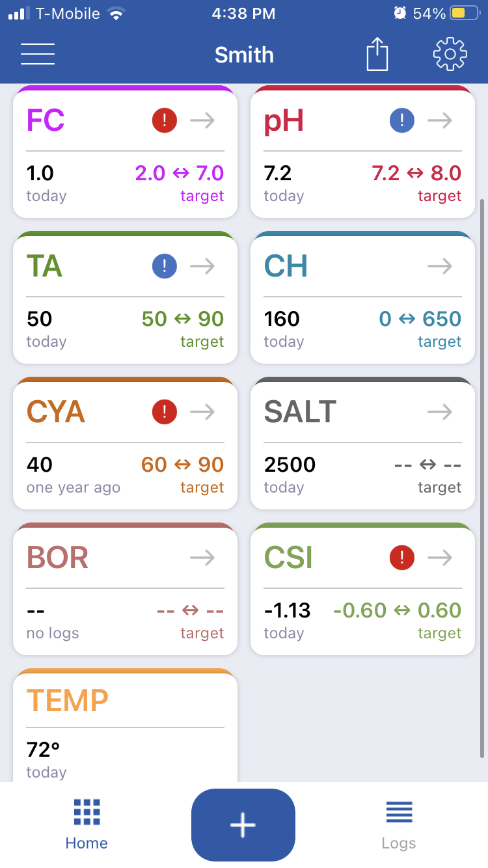Tap the red alert icon on FC
The width and height of the screenshot is (488, 868).
click(x=165, y=120)
